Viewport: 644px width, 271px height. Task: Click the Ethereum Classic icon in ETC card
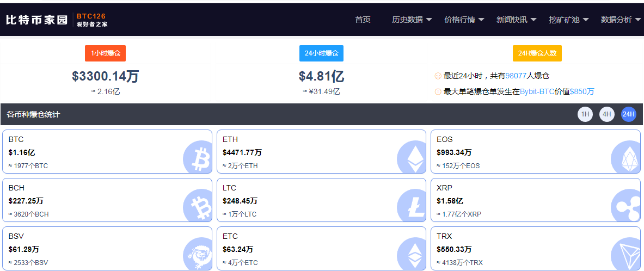pos(411,254)
